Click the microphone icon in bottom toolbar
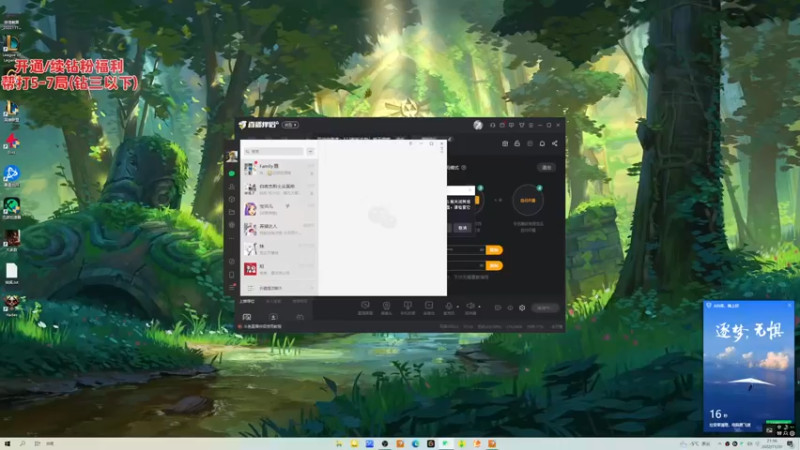Viewport: 800px width, 450px height. coord(449,306)
